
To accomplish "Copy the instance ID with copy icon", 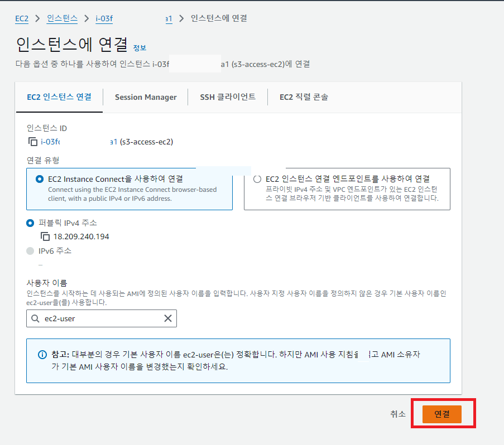I will click(33, 142).
